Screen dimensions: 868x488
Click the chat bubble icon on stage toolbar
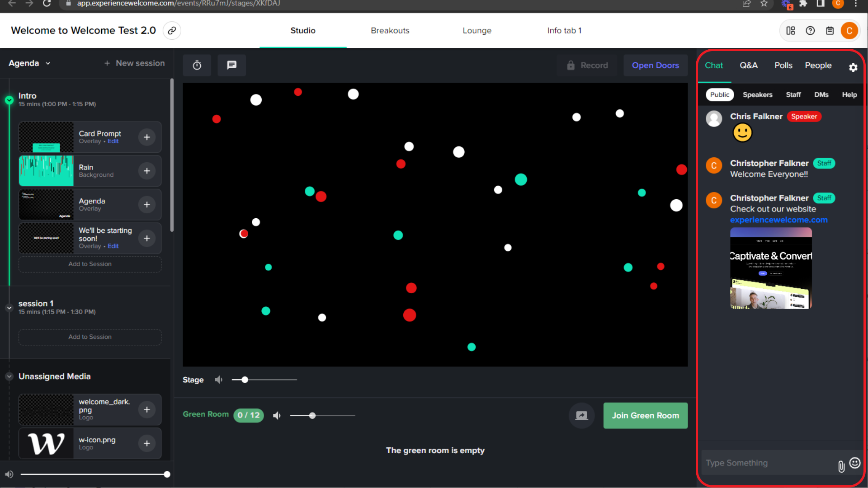pyautogui.click(x=231, y=65)
